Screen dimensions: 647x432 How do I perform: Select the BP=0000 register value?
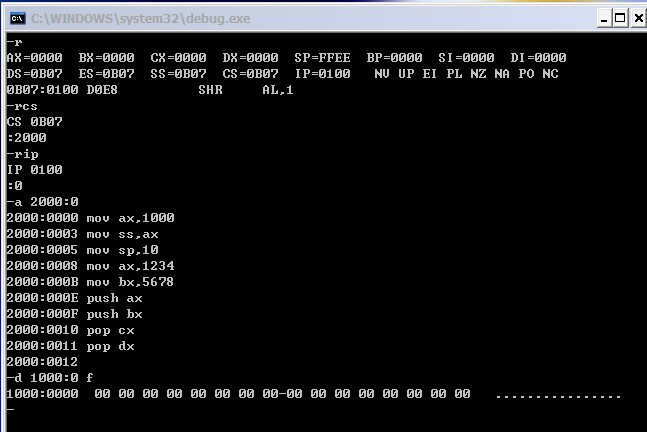pyautogui.click(x=394, y=58)
